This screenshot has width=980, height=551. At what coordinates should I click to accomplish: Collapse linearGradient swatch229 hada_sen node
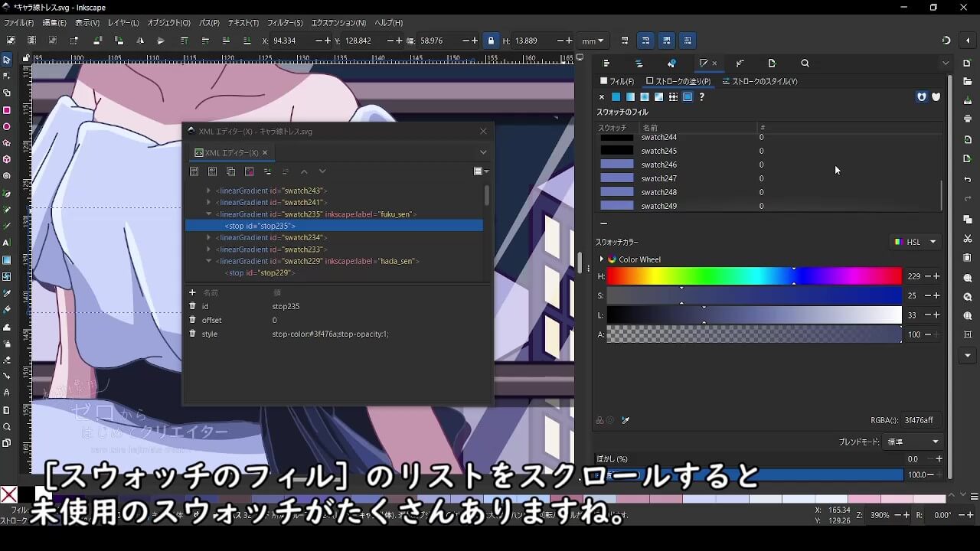(x=208, y=261)
